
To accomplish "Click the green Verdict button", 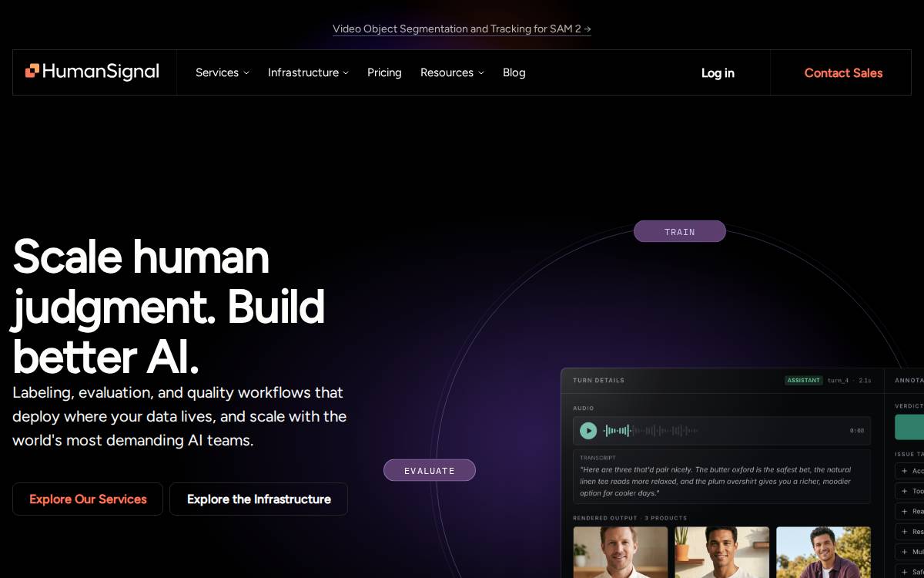I will 909,427.
